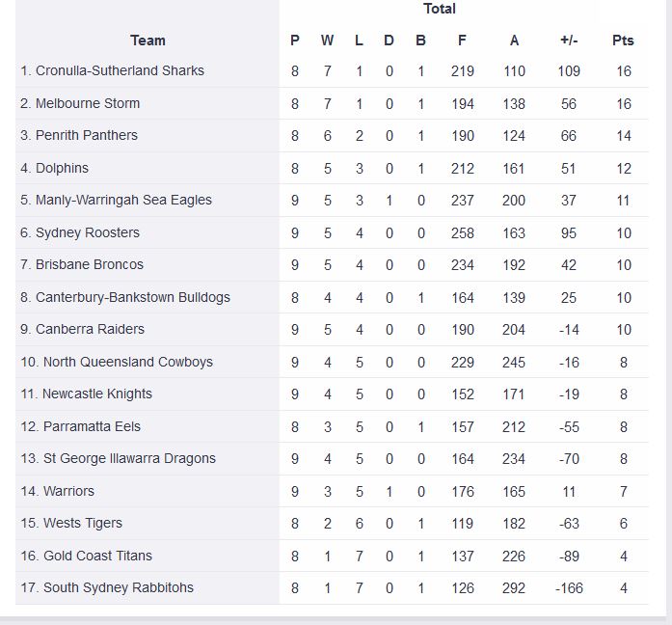Click the W wins column header

point(327,41)
